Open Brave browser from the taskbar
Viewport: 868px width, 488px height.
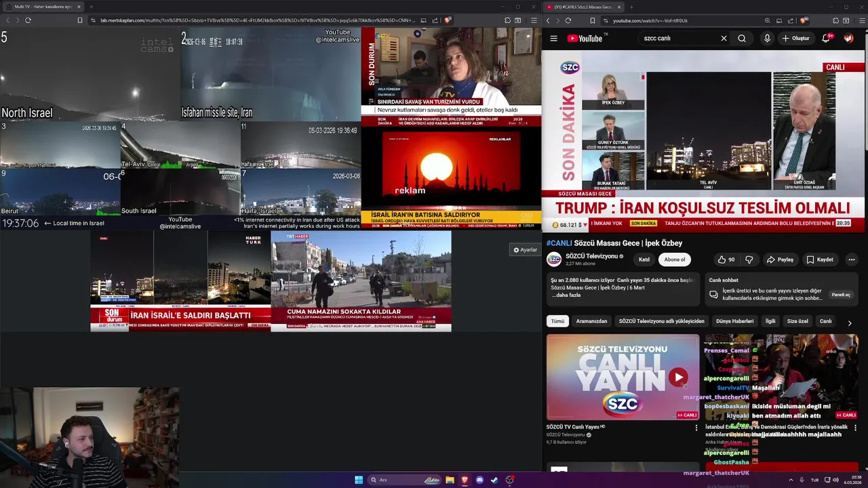pyautogui.click(x=465, y=480)
